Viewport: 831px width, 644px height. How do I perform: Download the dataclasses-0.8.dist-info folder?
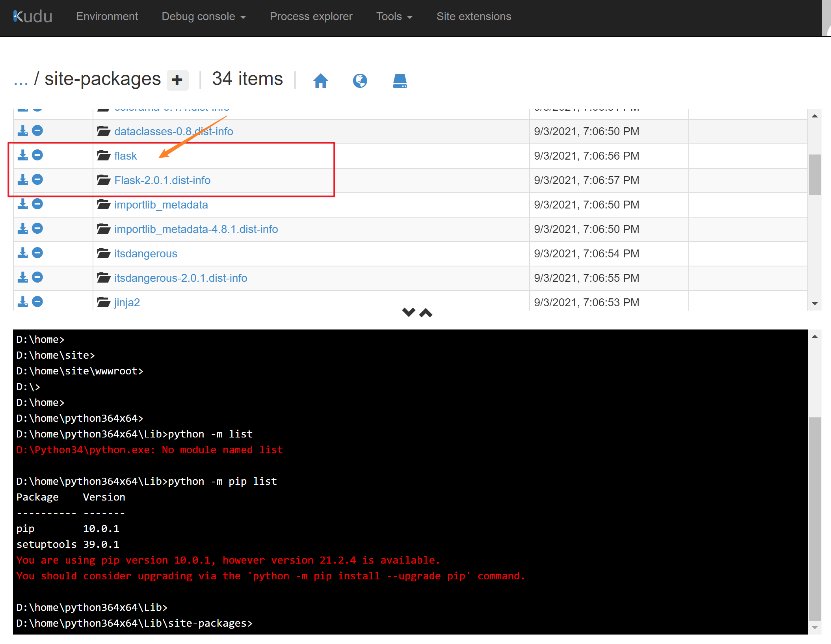[23, 131]
